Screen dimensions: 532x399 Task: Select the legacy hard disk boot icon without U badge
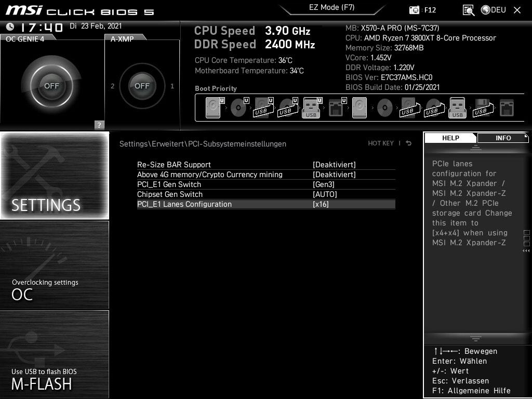360,108
